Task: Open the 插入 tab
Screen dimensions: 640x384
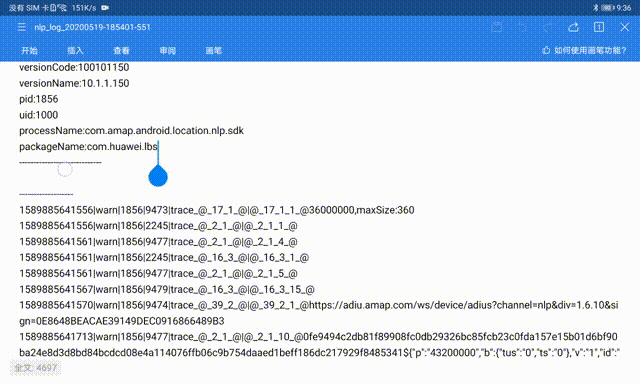Action: tap(75, 51)
